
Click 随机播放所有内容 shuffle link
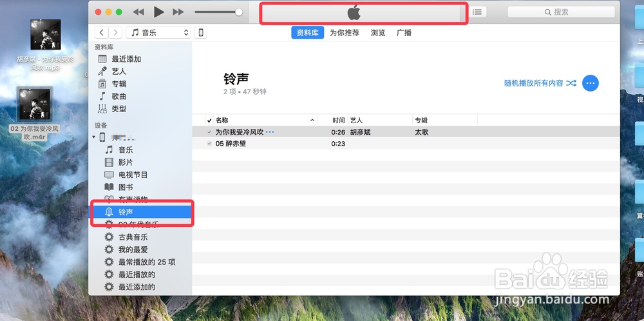(540, 83)
